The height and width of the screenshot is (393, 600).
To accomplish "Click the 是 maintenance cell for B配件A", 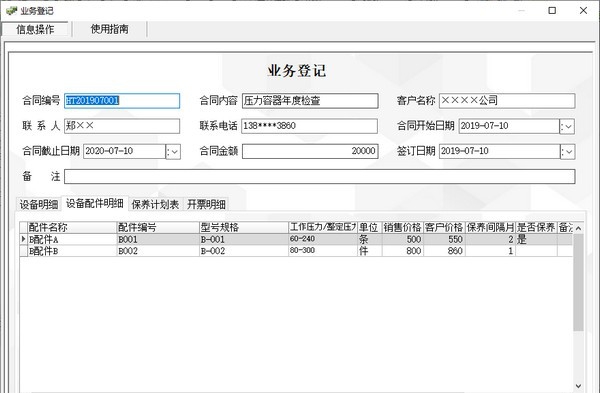I will 536,240.
